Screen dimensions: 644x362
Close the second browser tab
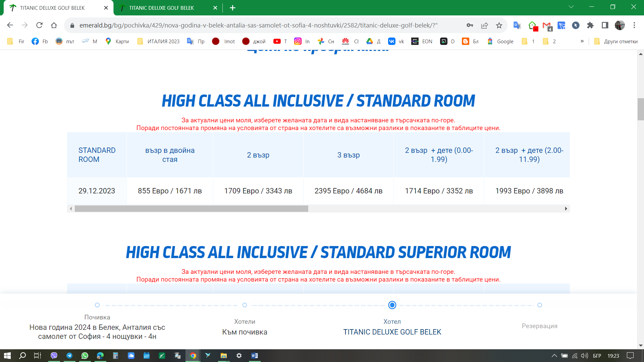coord(215,8)
